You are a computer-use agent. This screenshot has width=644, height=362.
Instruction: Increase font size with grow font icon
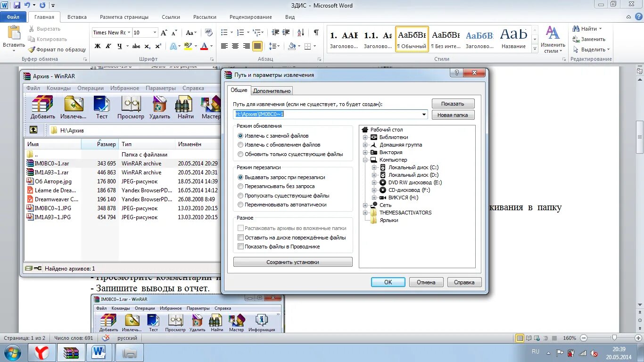point(164,33)
